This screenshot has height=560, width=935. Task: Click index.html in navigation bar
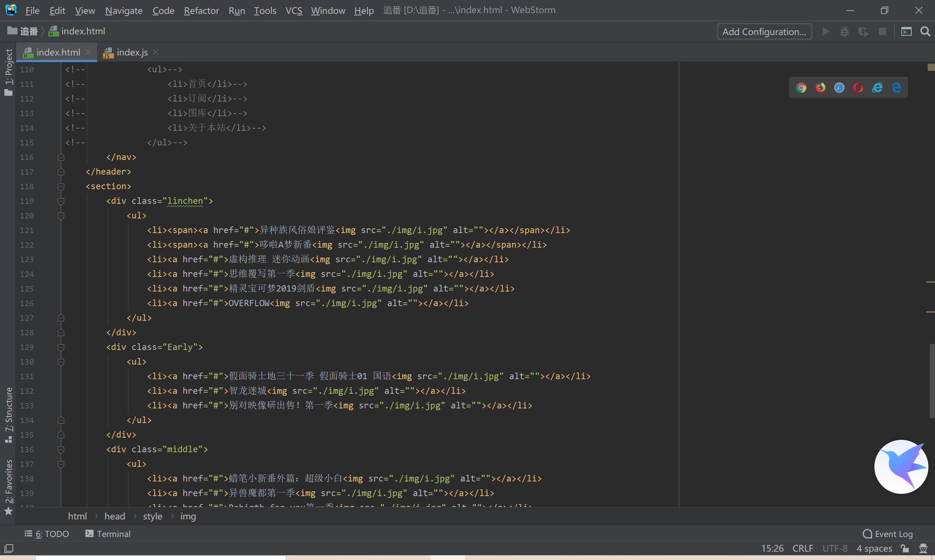coord(77,31)
